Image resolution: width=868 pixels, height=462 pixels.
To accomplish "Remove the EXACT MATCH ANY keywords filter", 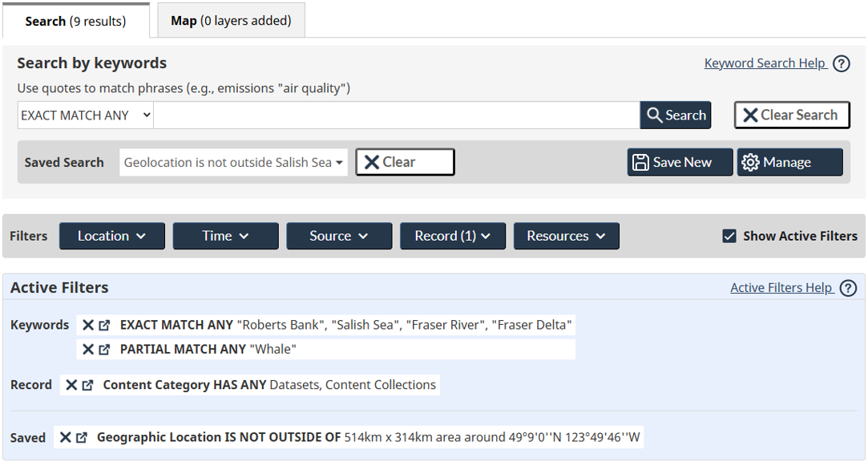I will (90, 325).
